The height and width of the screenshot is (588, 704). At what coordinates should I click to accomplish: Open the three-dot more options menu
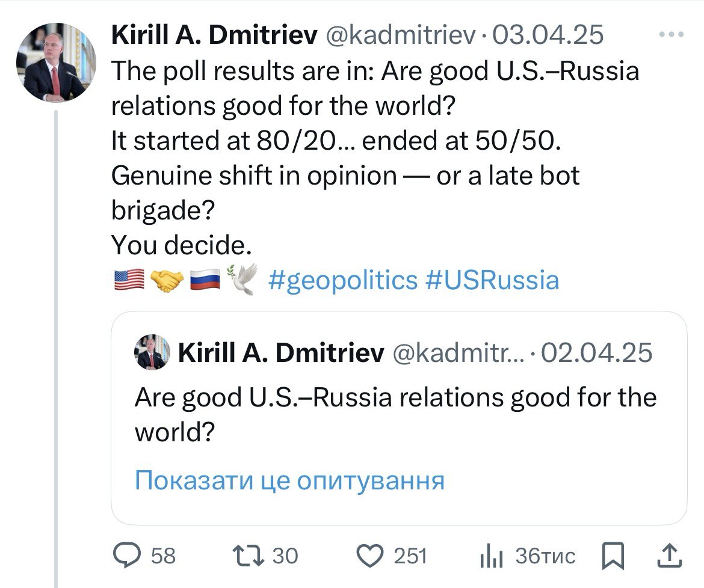[x=672, y=35]
